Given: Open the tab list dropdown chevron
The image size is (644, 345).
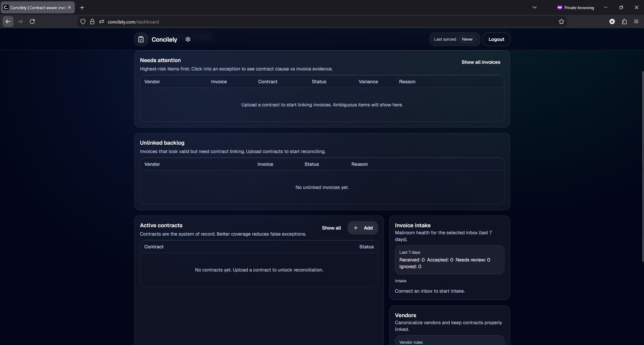Looking at the screenshot, I should (534, 7).
